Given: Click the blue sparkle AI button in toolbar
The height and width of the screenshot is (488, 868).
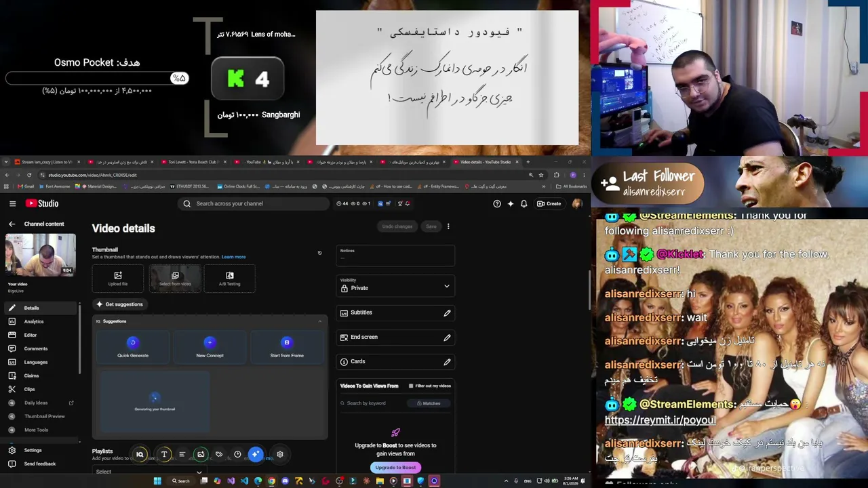Looking at the screenshot, I should pos(255,455).
